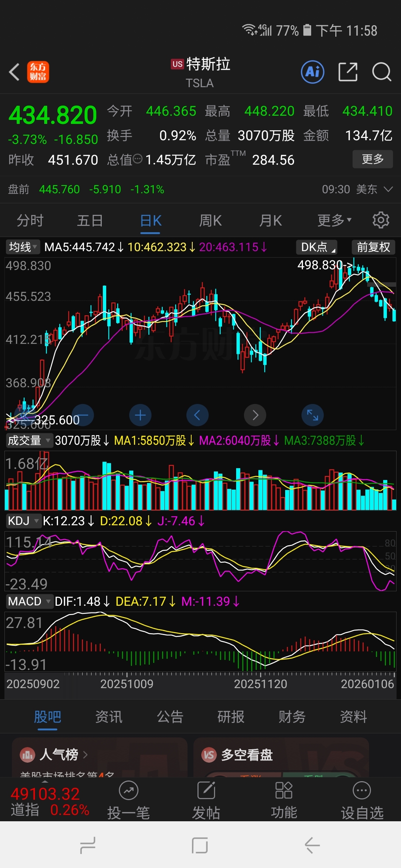Image resolution: width=401 pixels, height=868 pixels.
Task: Tap the 20251120 date axis label
Action: pyautogui.click(x=260, y=684)
